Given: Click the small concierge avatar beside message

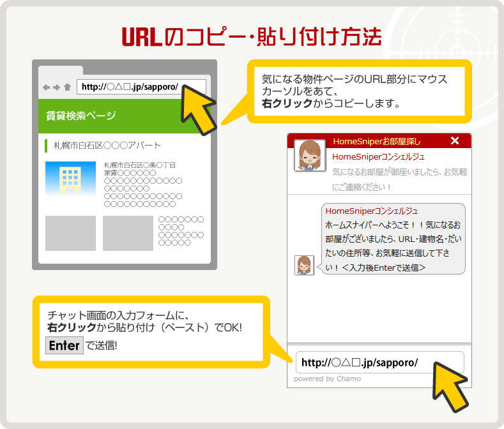Looking at the screenshot, I should click(304, 265).
